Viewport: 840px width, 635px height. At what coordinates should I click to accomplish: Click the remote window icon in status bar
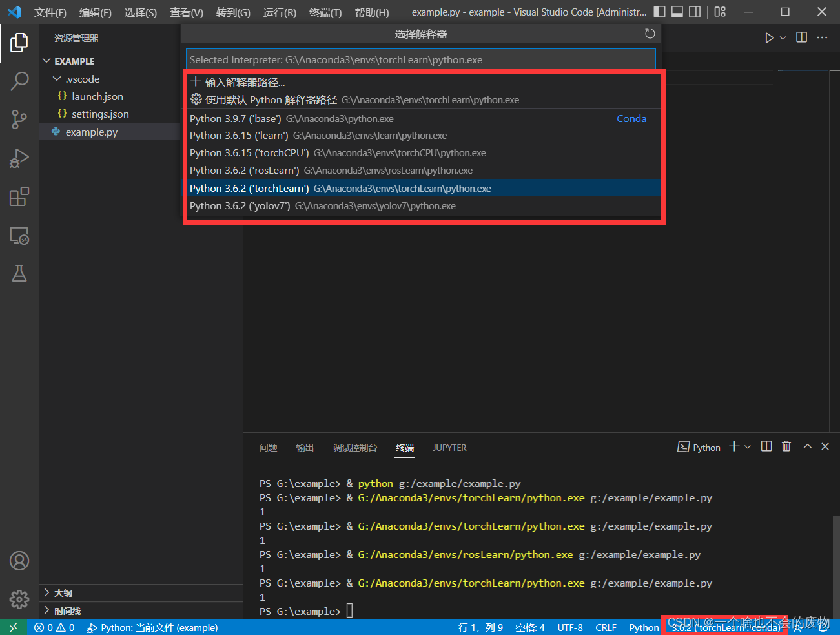14,627
